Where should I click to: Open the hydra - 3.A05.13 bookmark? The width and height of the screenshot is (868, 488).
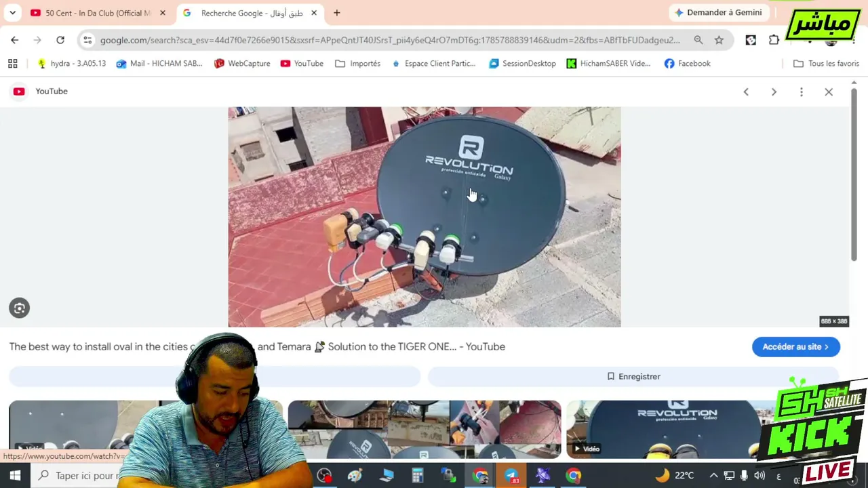pos(71,64)
